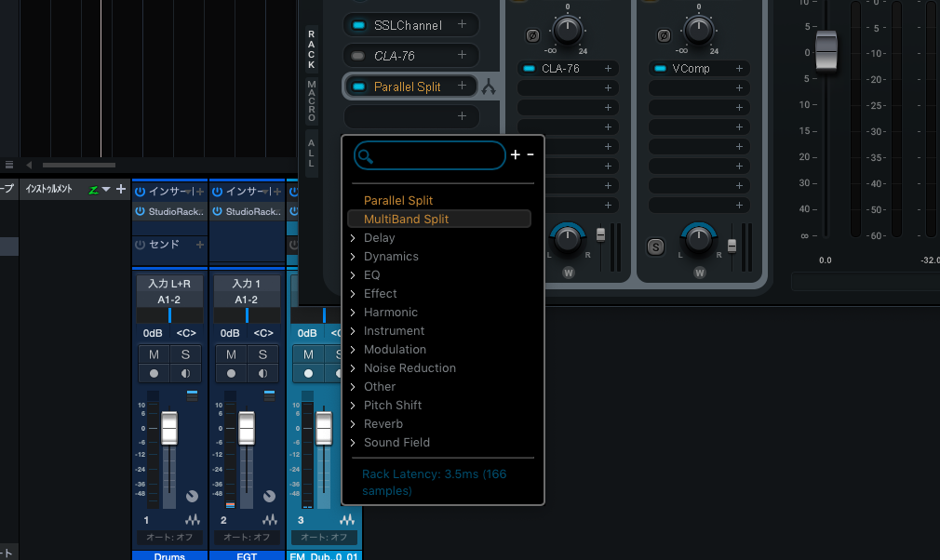Open automation icon on channel 3
Screen dimensions: 940x560
coord(347,520)
